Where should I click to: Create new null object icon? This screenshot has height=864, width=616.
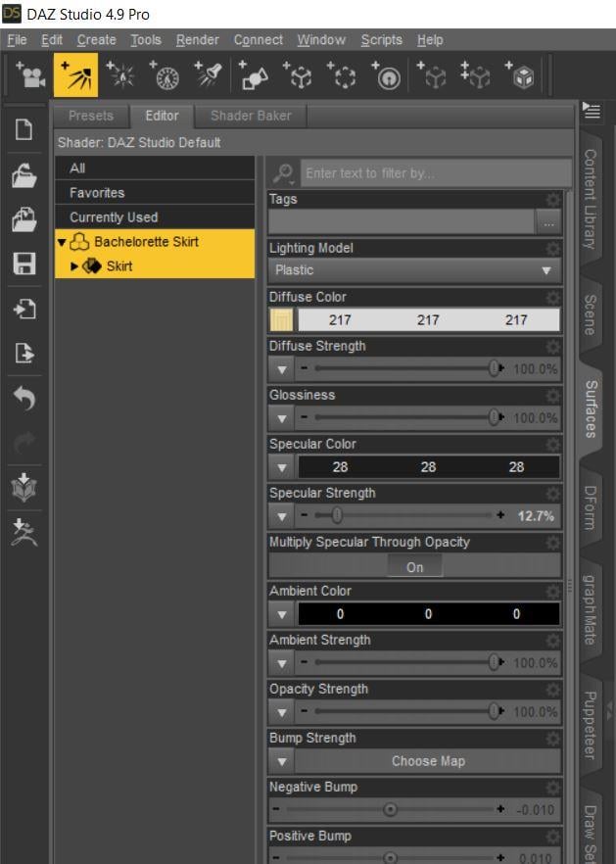point(298,75)
